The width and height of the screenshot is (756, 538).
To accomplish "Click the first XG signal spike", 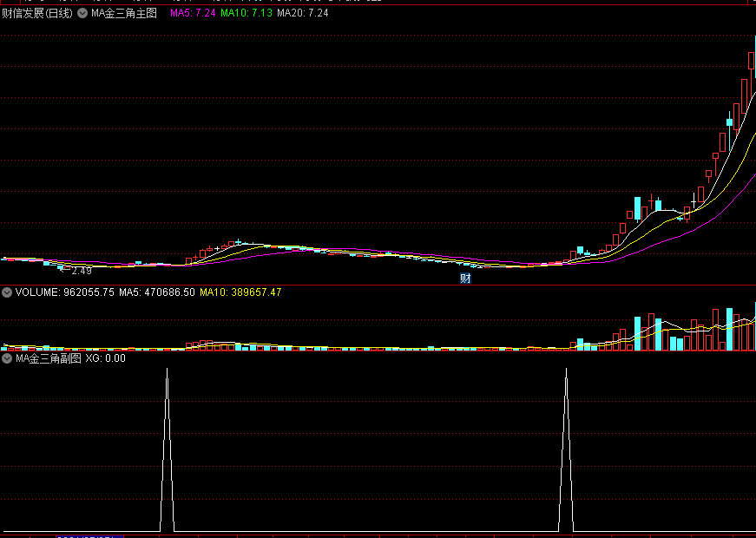I will pos(167,449).
